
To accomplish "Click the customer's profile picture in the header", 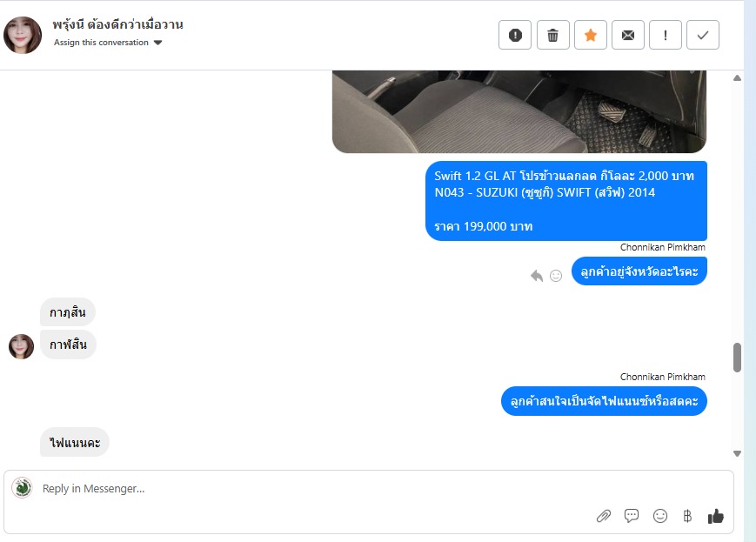I will pyautogui.click(x=23, y=35).
